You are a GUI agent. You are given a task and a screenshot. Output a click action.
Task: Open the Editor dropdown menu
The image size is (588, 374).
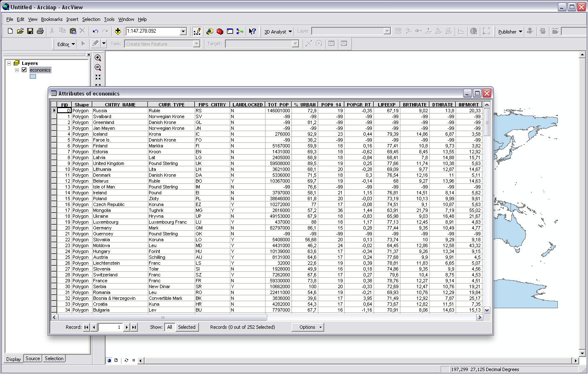(66, 44)
